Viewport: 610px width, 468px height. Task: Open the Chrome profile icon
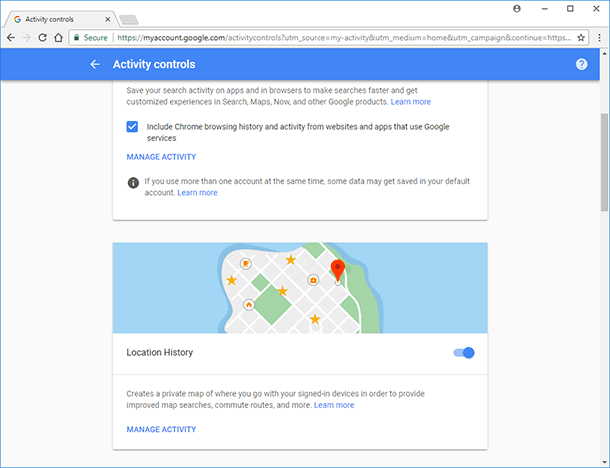(517, 9)
